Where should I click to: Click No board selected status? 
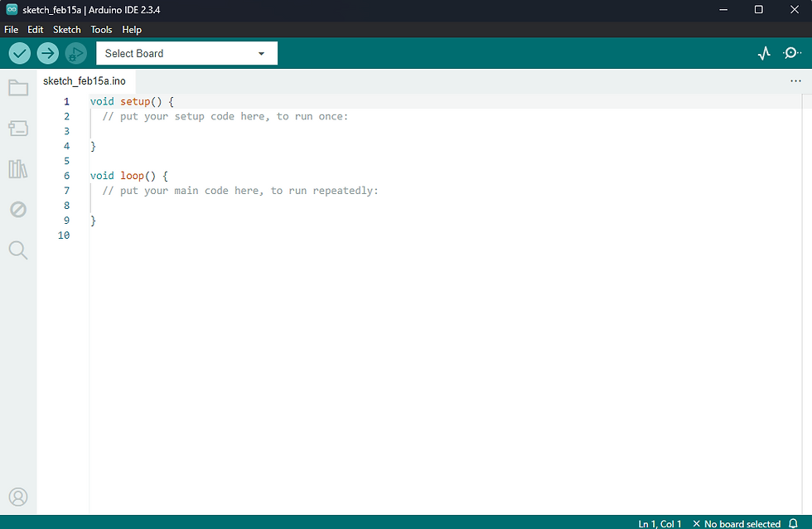(x=737, y=524)
